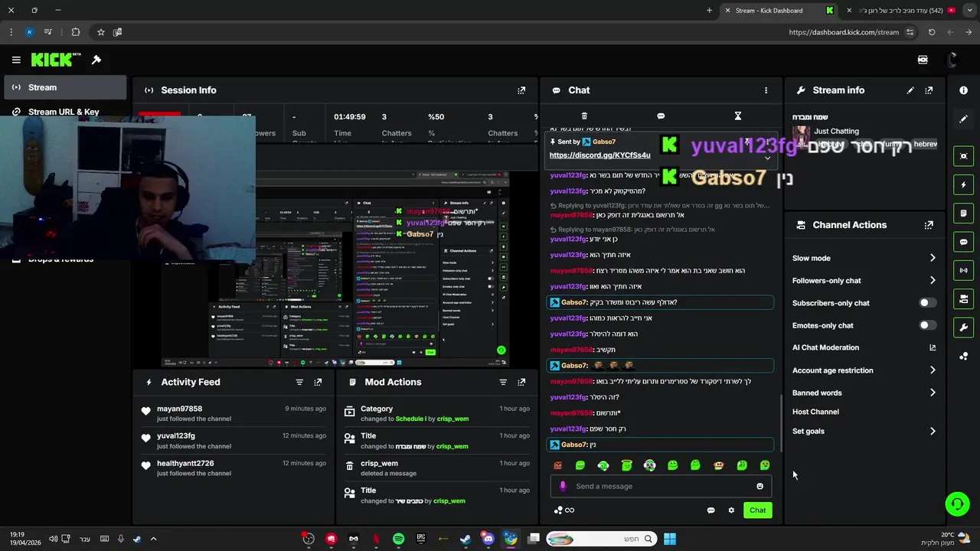Click the taskbar search box
Viewport: 980px width, 551px height.
(x=601, y=539)
